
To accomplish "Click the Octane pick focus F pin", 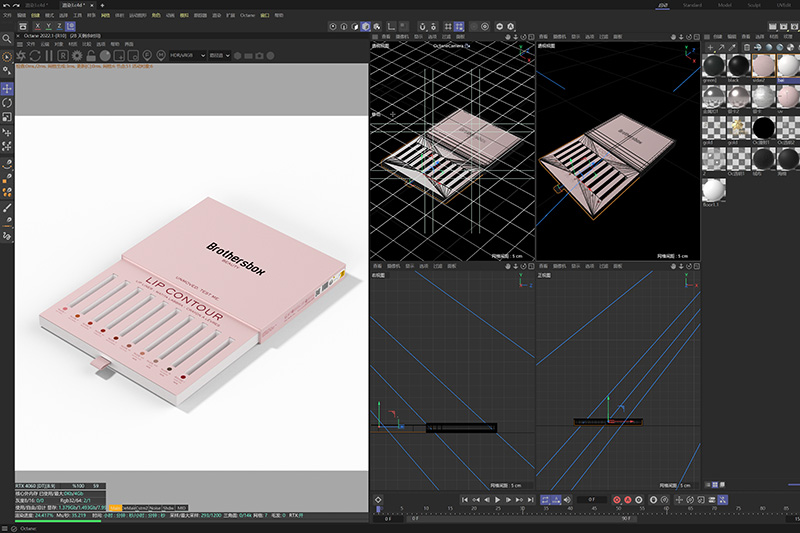I will pos(147,56).
